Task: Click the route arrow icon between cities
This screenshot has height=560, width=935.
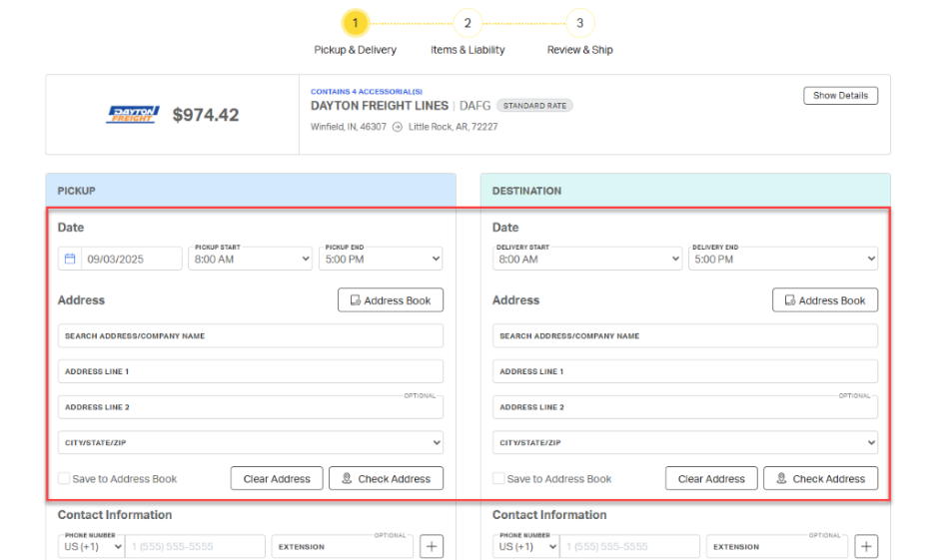Action: [x=398, y=127]
